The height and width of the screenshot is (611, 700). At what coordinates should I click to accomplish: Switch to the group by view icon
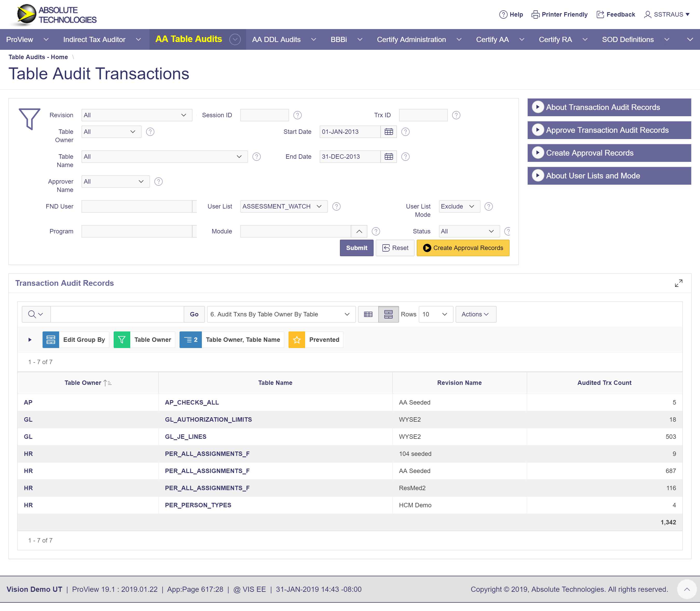pyautogui.click(x=388, y=314)
